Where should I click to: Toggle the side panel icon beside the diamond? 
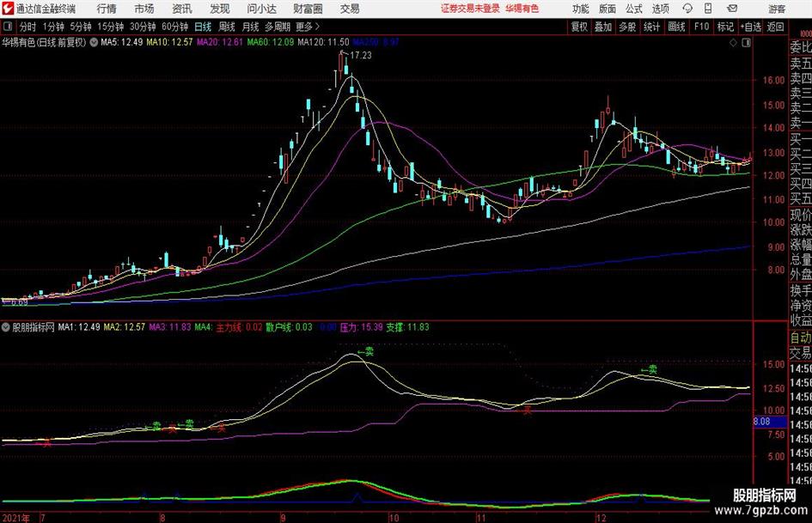[x=746, y=43]
